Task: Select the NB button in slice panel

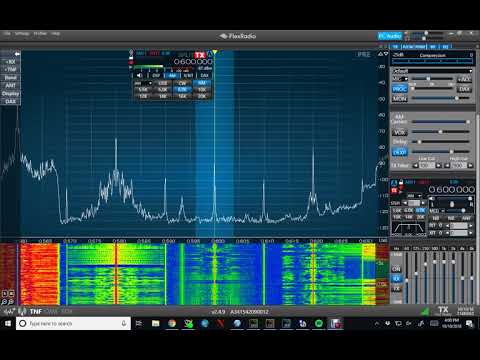Action: (436, 218)
